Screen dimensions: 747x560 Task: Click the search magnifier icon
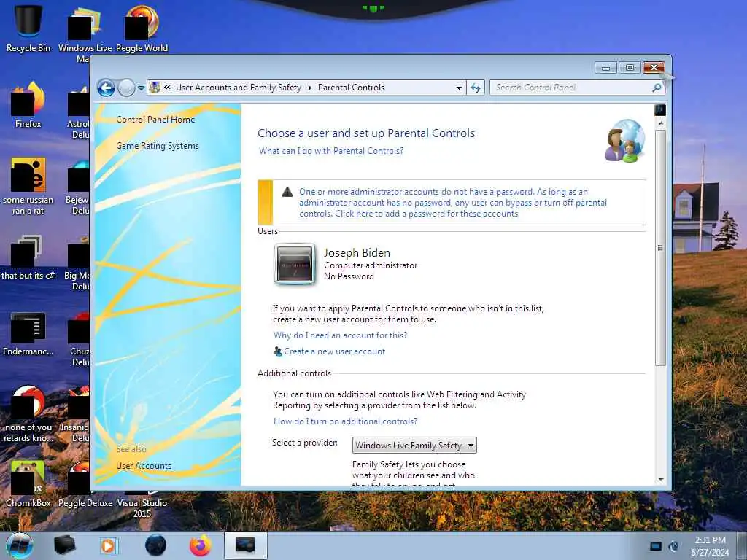tap(657, 87)
